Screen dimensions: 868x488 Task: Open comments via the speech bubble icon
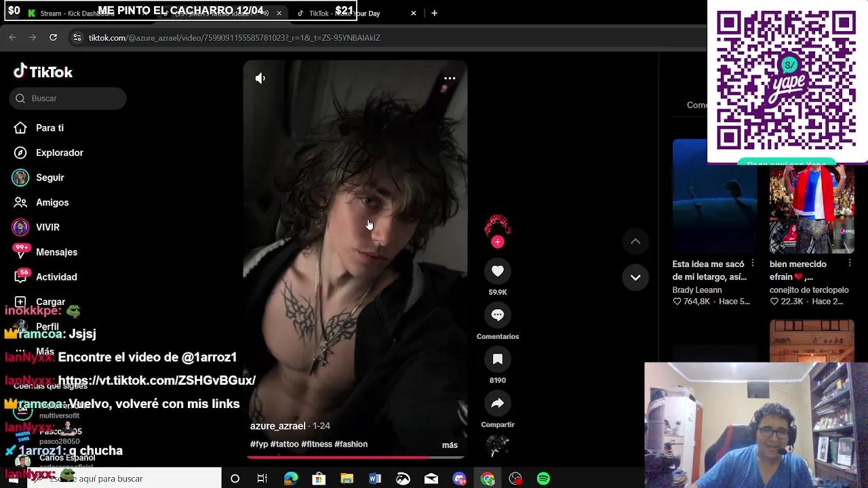[x=498, y=315]
